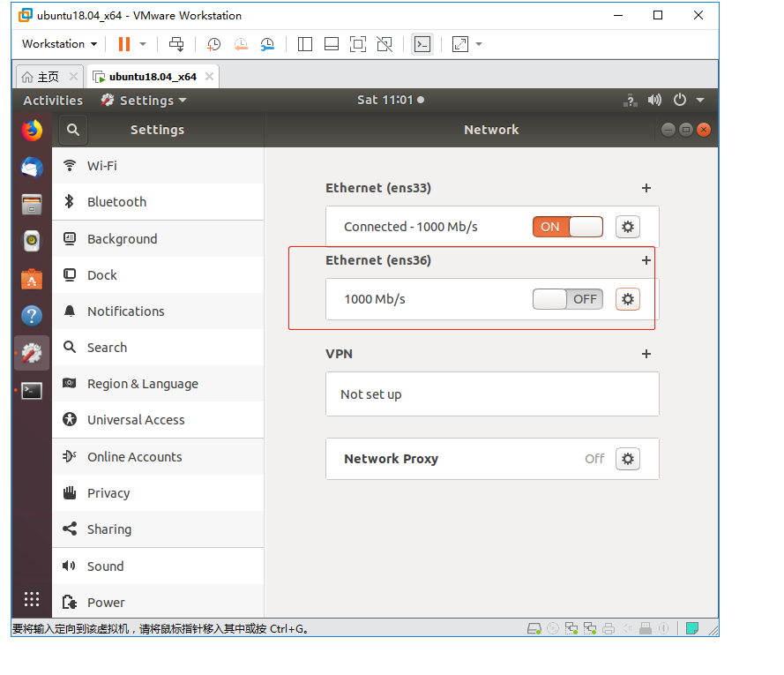The height and width of the screenshot is (675, 784).
Task: Open the virtual machine's hard disk status icon
Action: tap(534, 627)
